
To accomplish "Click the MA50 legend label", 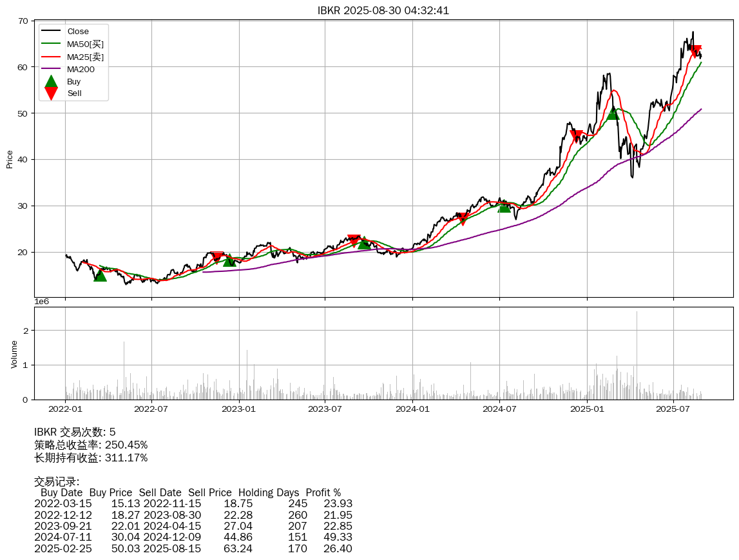I will [85, 44].
